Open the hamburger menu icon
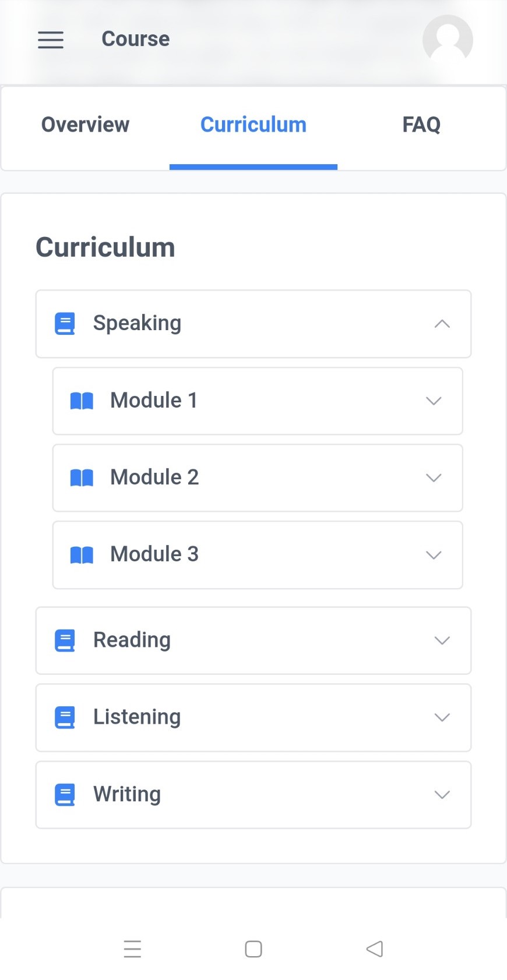Viewport: 507px width, 980px height. point(51,40)
